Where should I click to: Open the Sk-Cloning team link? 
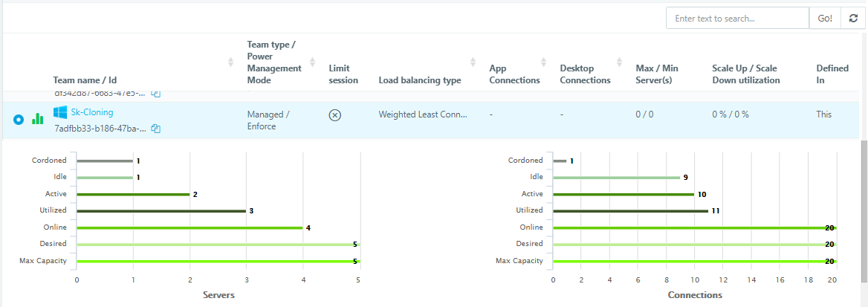click(x=92, y=112)
